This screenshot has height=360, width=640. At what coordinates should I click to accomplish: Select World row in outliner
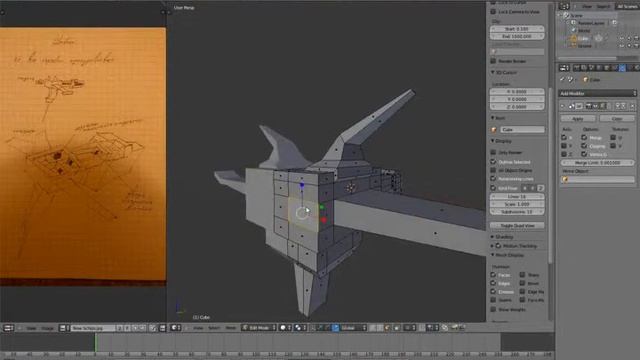(x=584, y=31)
